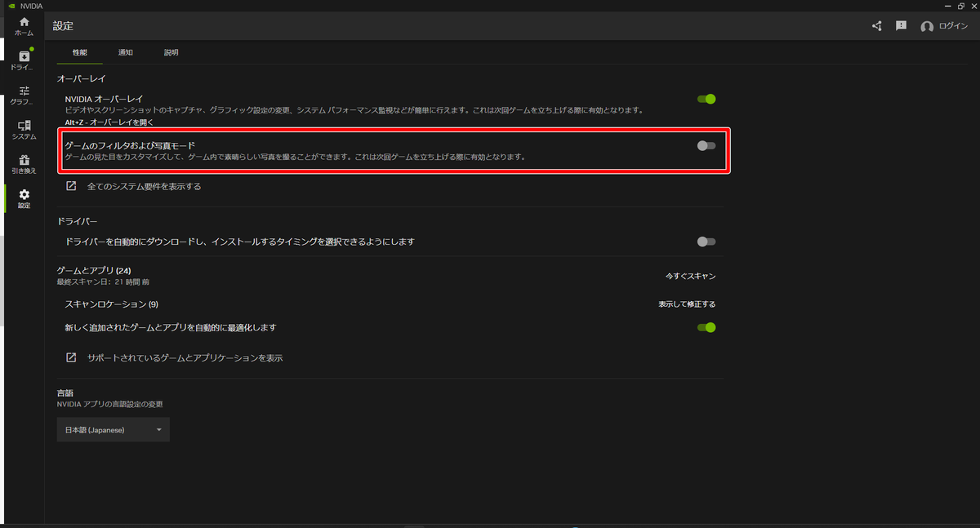Screen dimensions: 980x528
Task: Click the user avatar icon
Action: pos(926,27)
